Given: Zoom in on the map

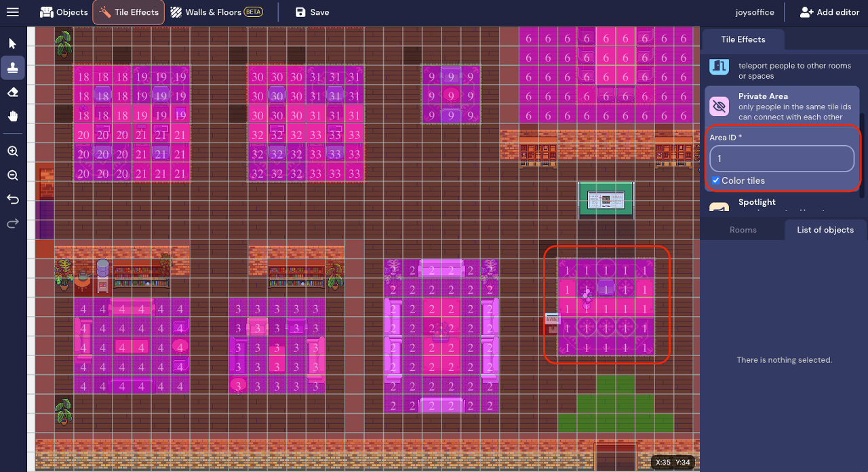Looking at the screenshot, I should (x=12, y=151).
